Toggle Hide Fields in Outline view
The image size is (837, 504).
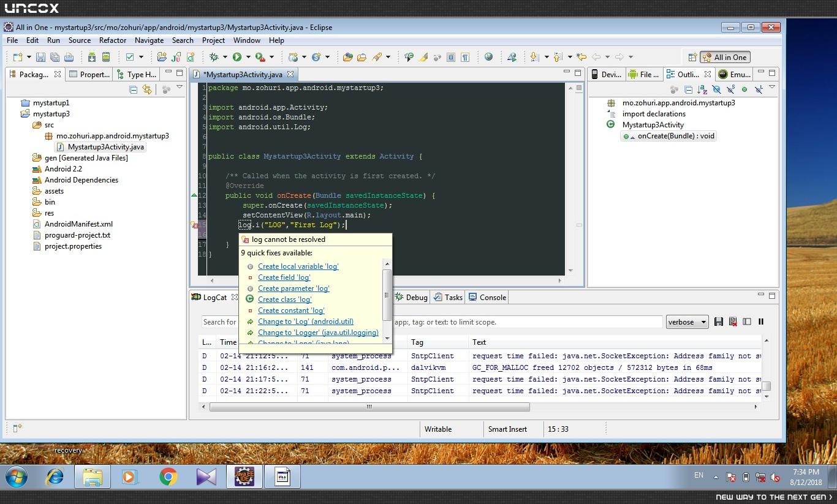[x=716, y=89]
